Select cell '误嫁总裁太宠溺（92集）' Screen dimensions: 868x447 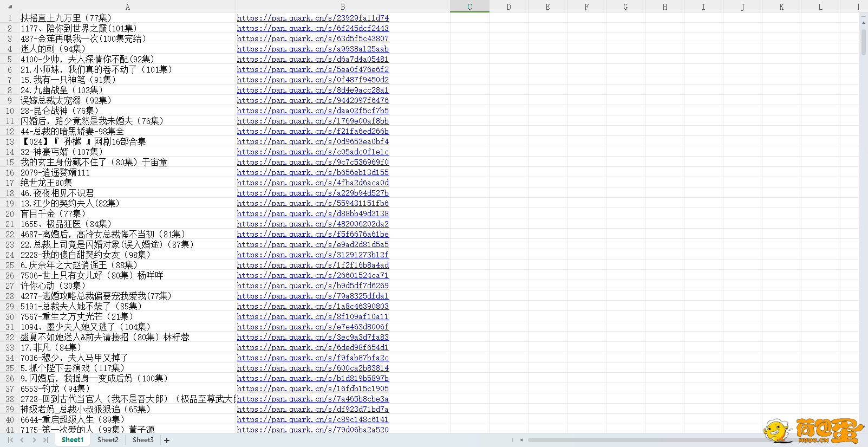127,100
